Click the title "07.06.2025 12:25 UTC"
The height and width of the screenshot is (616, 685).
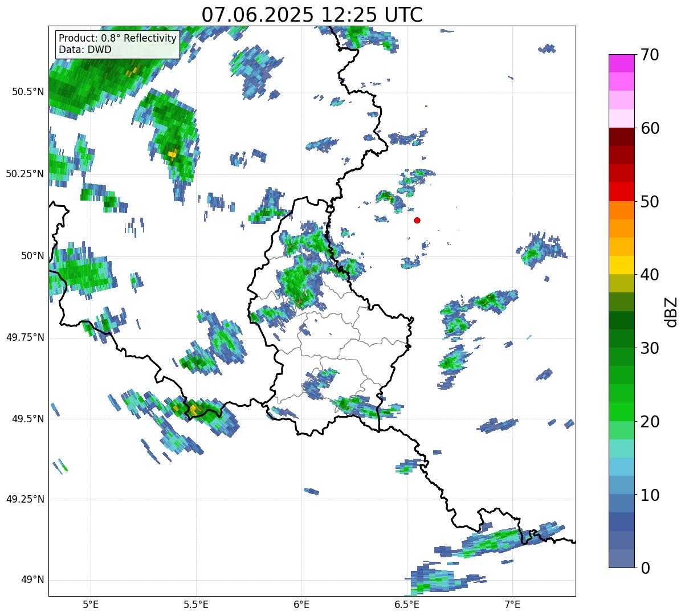(x=312, y=15)
